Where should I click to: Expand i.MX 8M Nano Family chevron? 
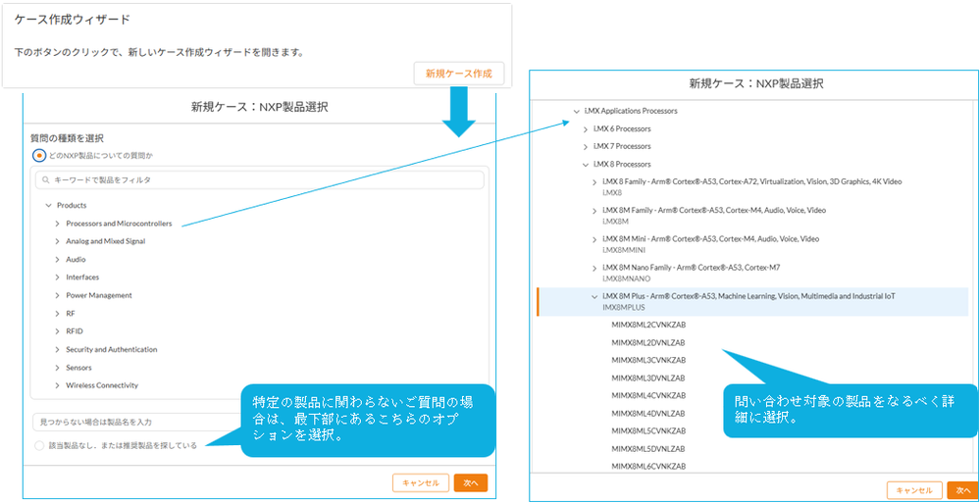click(594, 268)
